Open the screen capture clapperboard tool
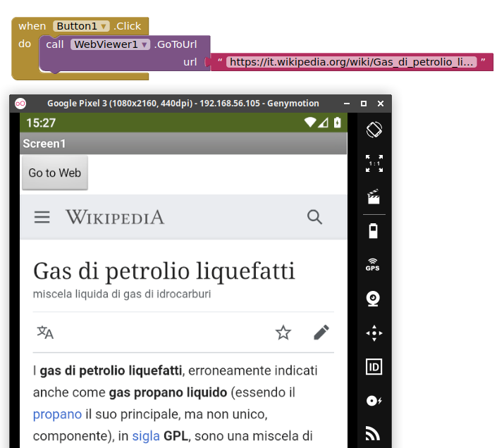The image size is (504, 448). (374, 197)
